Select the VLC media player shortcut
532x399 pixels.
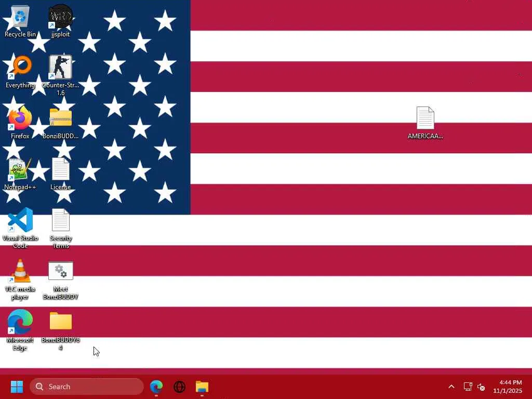click(20, 280)
